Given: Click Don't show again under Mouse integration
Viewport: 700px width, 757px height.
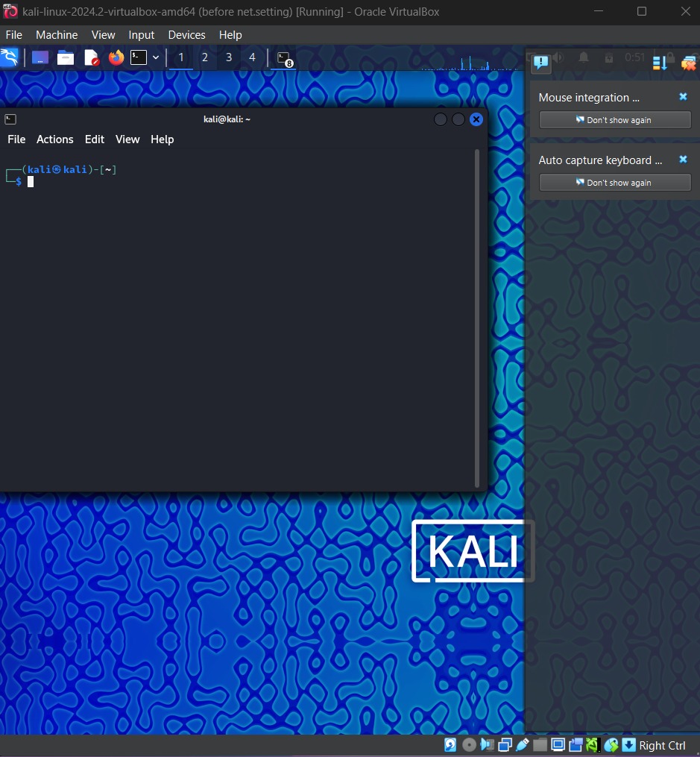Looking at the screenshot, I should coord(614,120).
